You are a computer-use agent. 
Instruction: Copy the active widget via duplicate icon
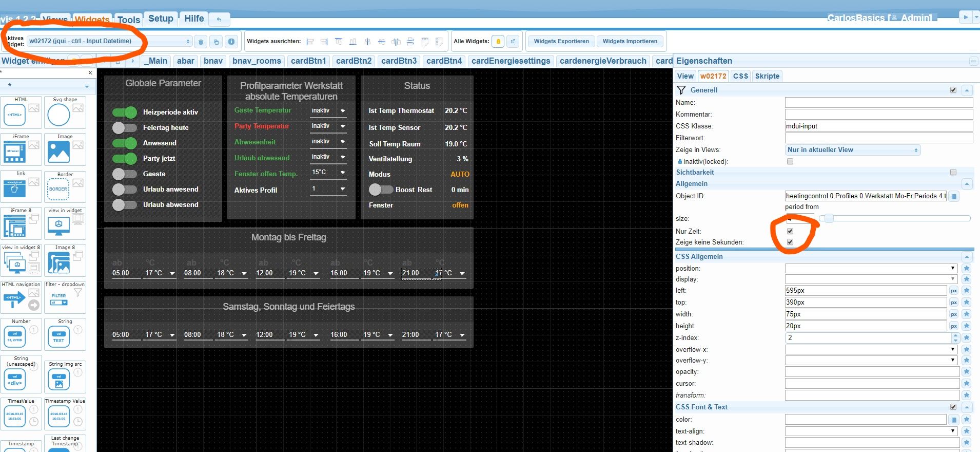tap(216, 42)
